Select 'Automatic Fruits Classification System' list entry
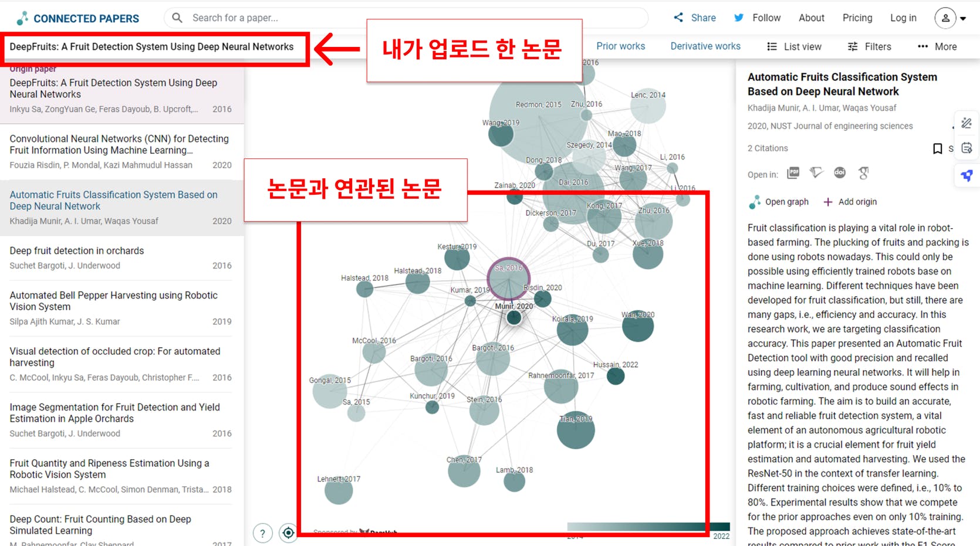This screenshot has width=980, height=546. (x=122, y=208)
